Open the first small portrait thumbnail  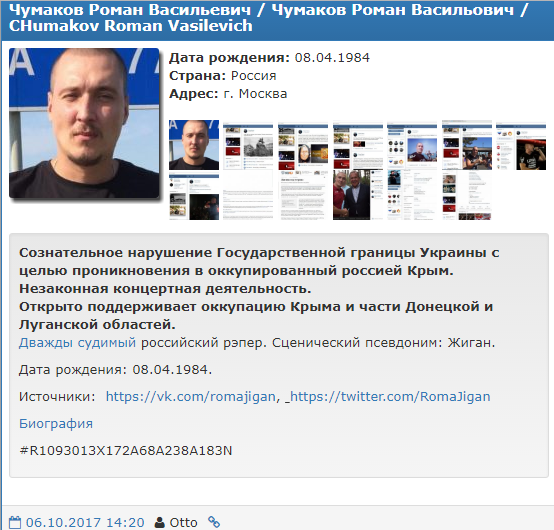[x=194, y=145]
